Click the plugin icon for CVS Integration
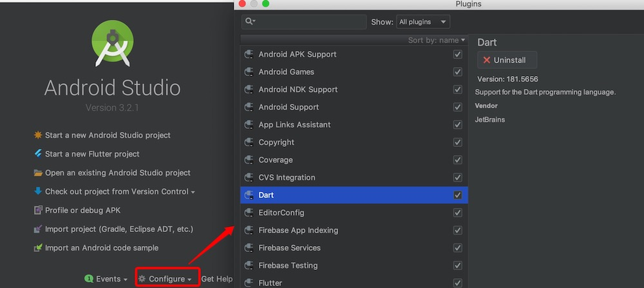This screenshot has height=288, width=644. (249, 178)
